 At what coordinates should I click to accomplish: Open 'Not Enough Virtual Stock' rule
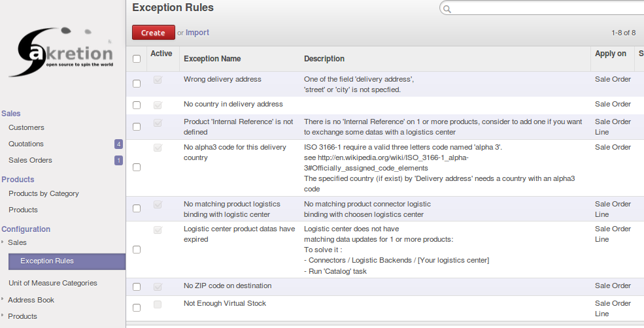tap(225, 303)
